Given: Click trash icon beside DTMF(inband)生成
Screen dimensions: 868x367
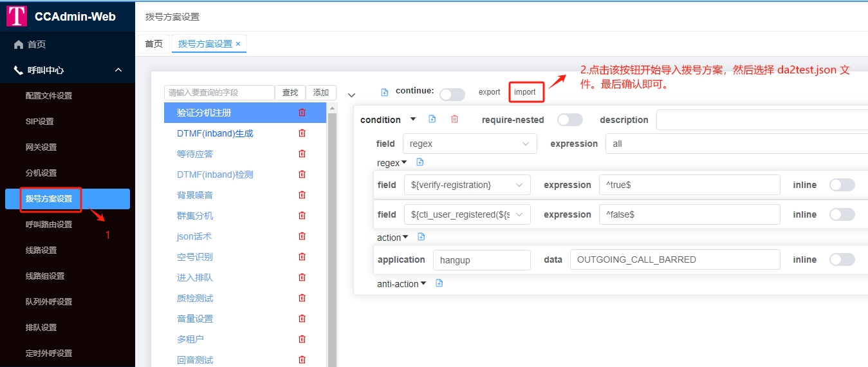Looking at the screenshot, I should [302, 133].
